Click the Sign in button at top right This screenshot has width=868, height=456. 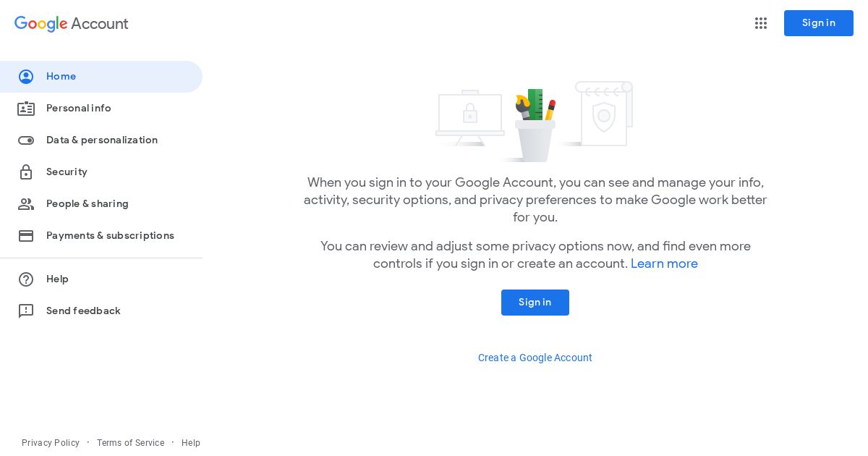tap(819, 23)
